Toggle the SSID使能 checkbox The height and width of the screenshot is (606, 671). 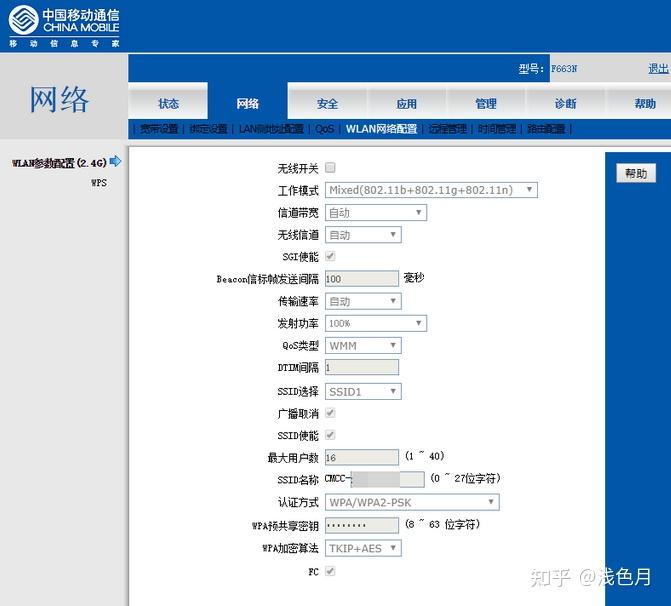pyautogui.click(x=330, y=435)
